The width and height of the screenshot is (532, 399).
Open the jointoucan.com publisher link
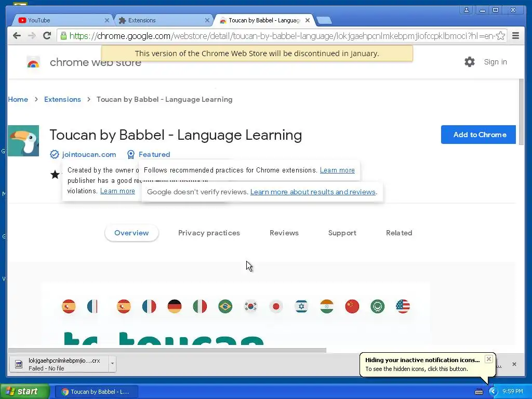click(x=89, y=154)
